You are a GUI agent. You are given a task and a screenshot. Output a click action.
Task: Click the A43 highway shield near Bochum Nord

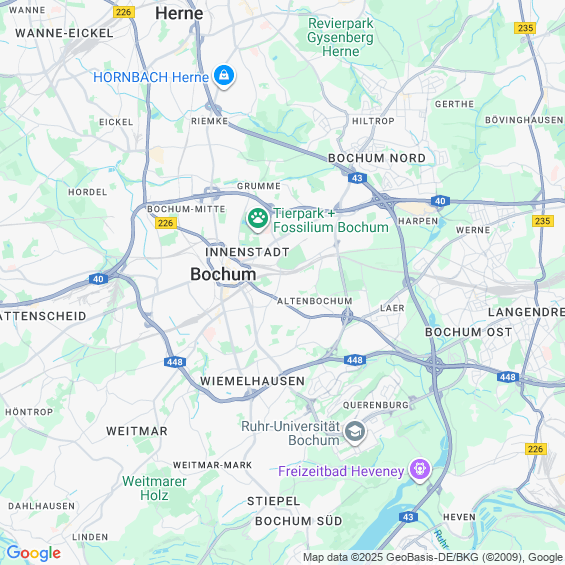point(357,178)
